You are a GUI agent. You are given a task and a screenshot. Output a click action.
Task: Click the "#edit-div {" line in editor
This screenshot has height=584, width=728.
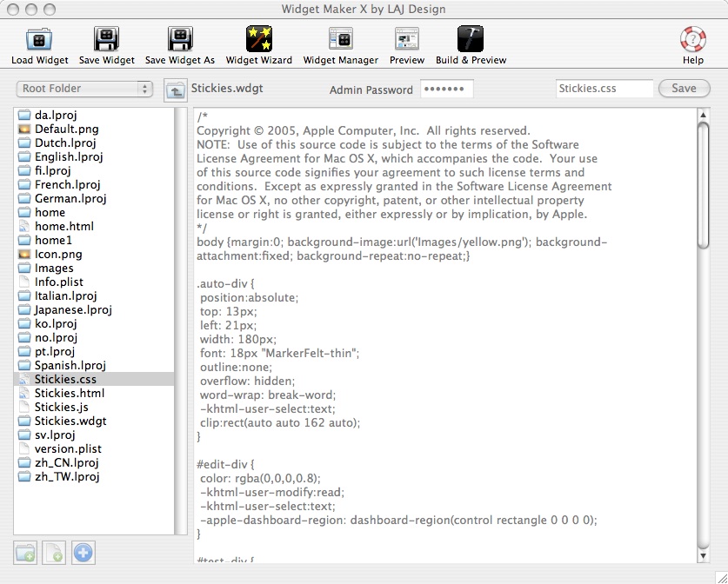pos(225,464)
